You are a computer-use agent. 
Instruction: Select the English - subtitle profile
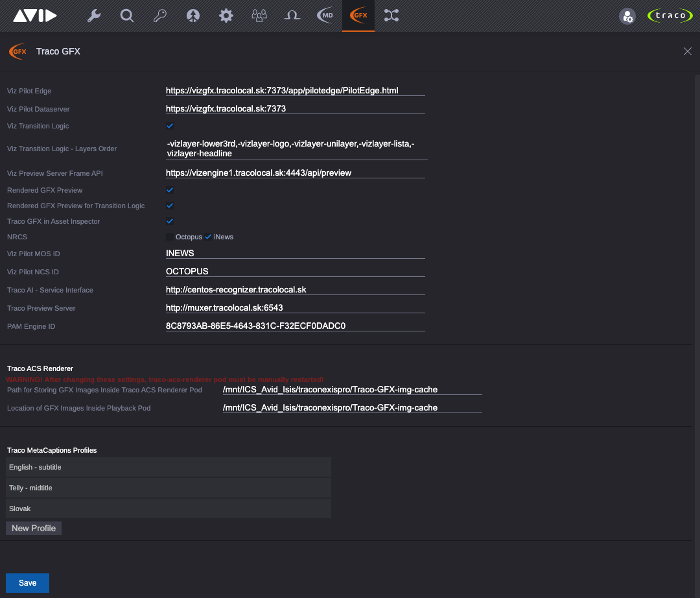[169, 467]
